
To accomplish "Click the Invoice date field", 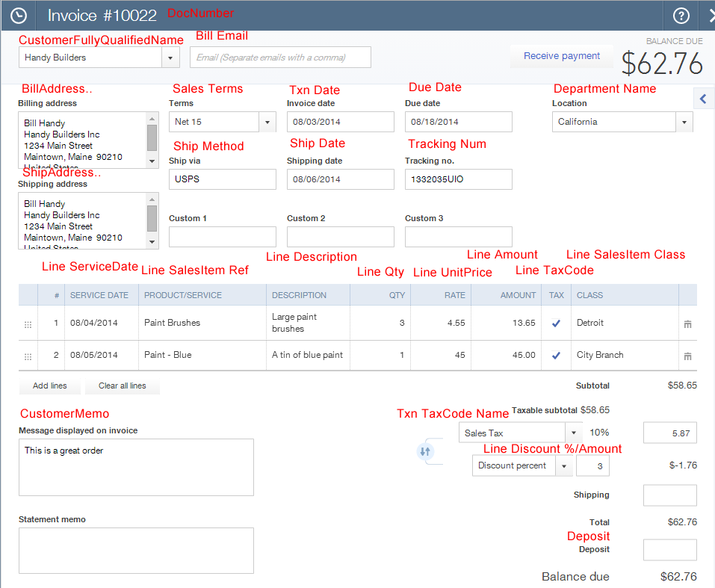I will pos(341,122).
